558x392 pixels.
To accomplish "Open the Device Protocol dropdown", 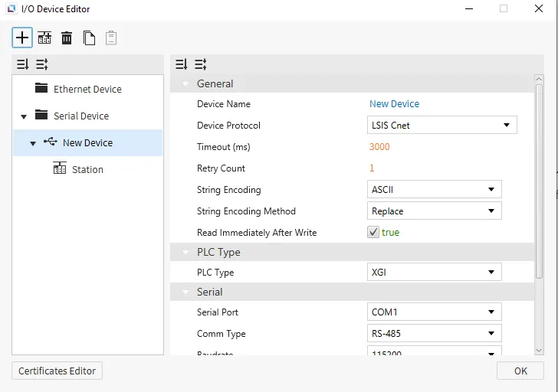I will coord(441,125).
